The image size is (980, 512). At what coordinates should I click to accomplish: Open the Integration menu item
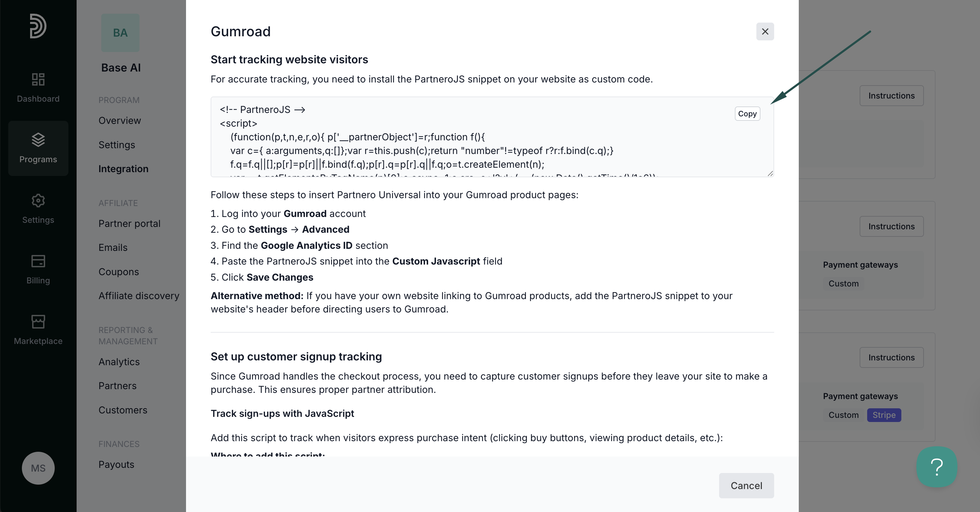pos(123,169)
